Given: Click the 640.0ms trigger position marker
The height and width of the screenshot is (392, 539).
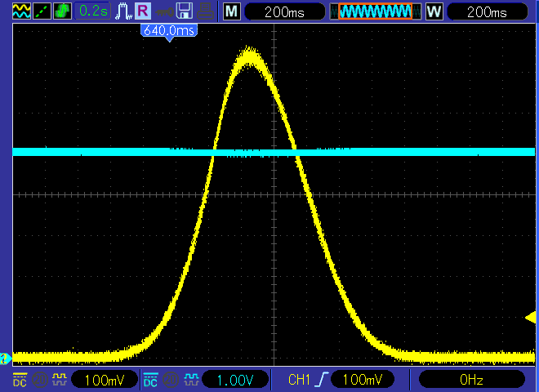Looking at the screenshot, I should point(169,32).
